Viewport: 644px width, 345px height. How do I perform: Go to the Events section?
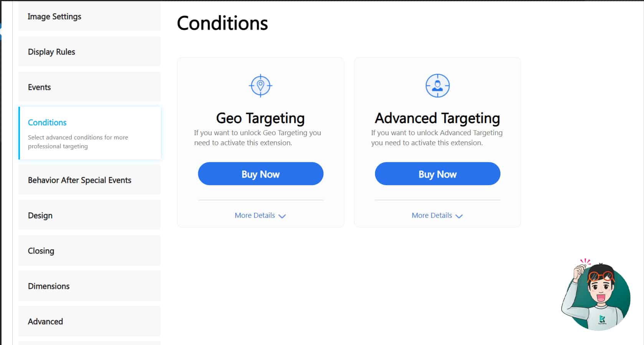tap(89, 87)
